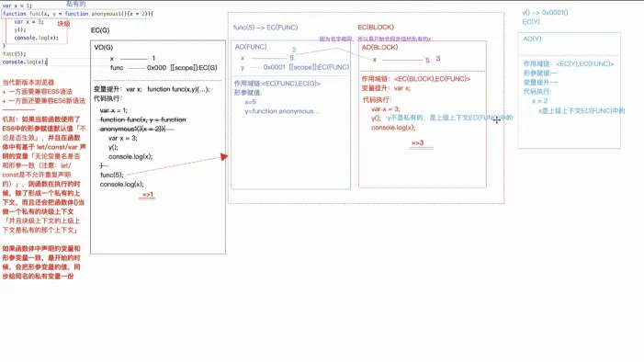644x362 pixels.
Task: Click the 'VO(G)' label in global box
Action: 104,47
